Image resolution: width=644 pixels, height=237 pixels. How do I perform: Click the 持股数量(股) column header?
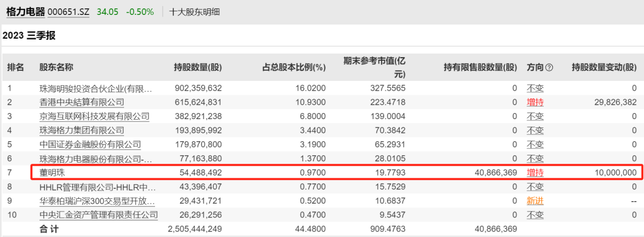[x=198, y=68]
